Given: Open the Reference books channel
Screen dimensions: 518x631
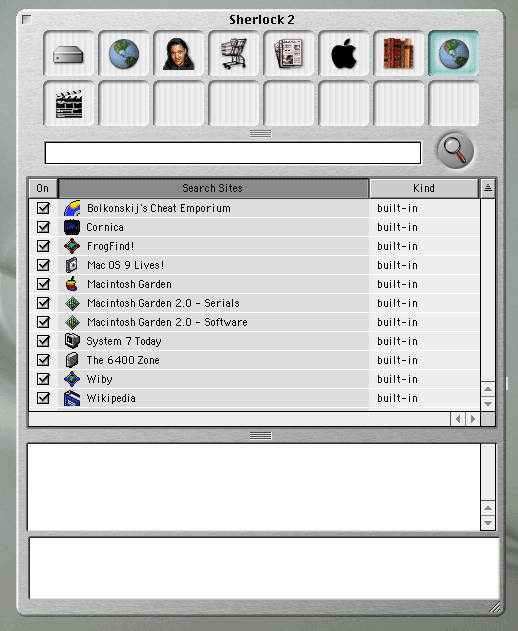Looking at the screenshot, I should [398, 54].
